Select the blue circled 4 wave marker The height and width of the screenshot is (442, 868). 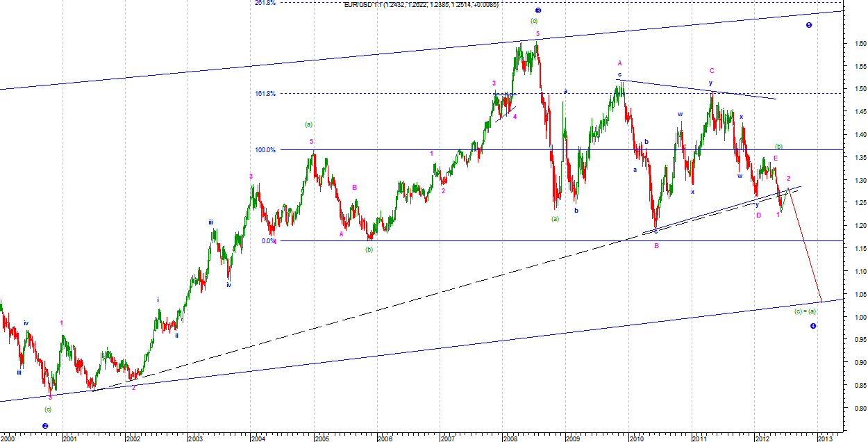[x=812, y=326]
